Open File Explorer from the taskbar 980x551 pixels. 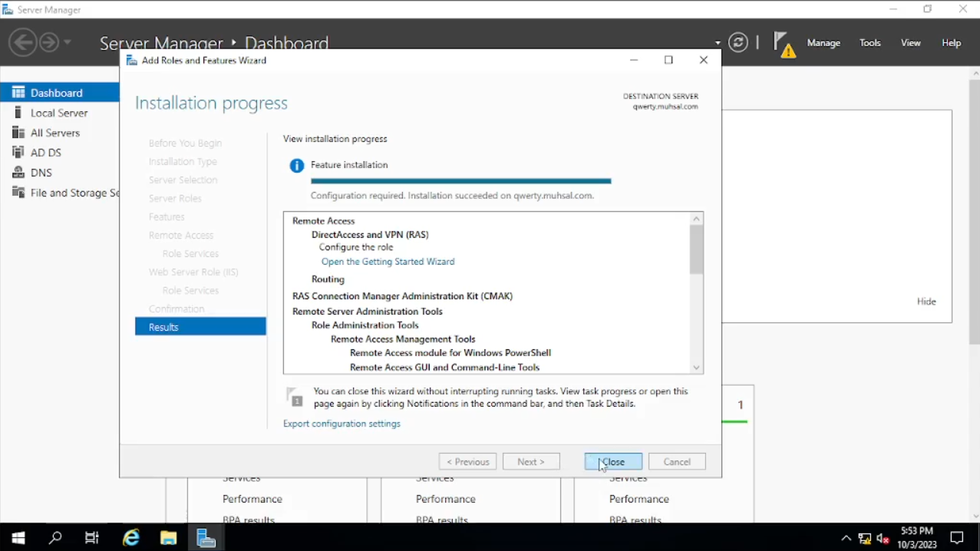[168, 538]
